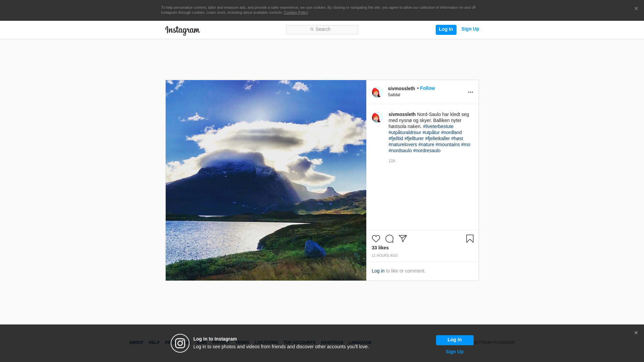Follow the sivmossleth account
The width and height of the screenshot is (644, 362).
(x=427, y=88)
